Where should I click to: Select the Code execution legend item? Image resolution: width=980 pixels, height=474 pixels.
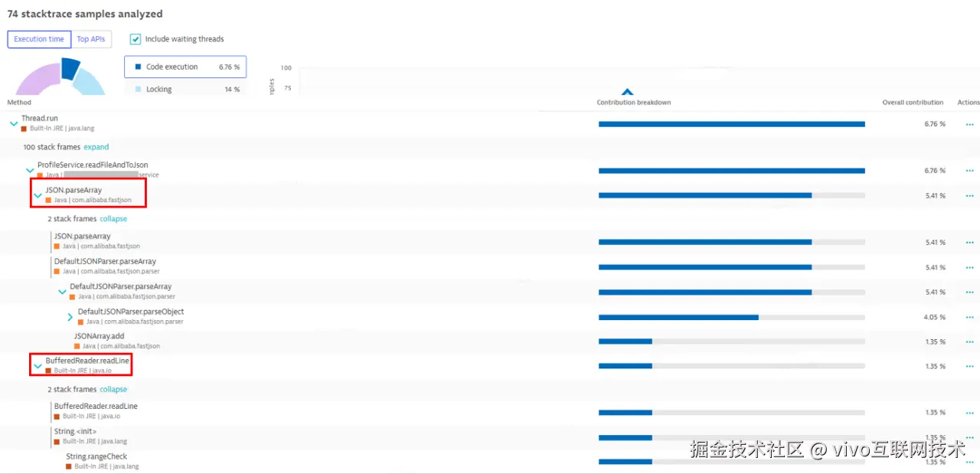point(185,67)
